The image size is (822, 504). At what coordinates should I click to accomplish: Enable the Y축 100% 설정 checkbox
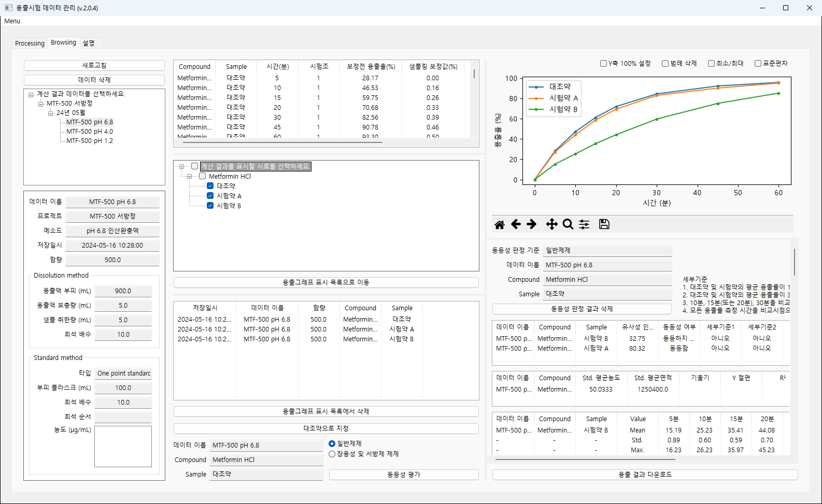603,63
